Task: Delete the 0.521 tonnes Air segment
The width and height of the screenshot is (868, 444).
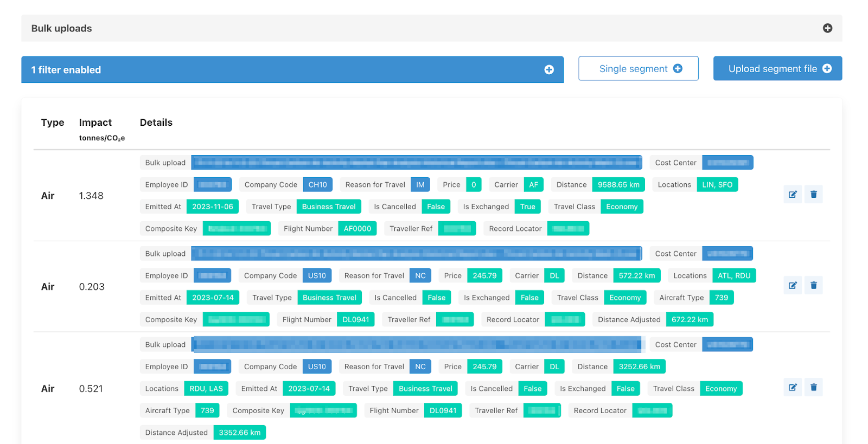Action: (x=813, y=388)
